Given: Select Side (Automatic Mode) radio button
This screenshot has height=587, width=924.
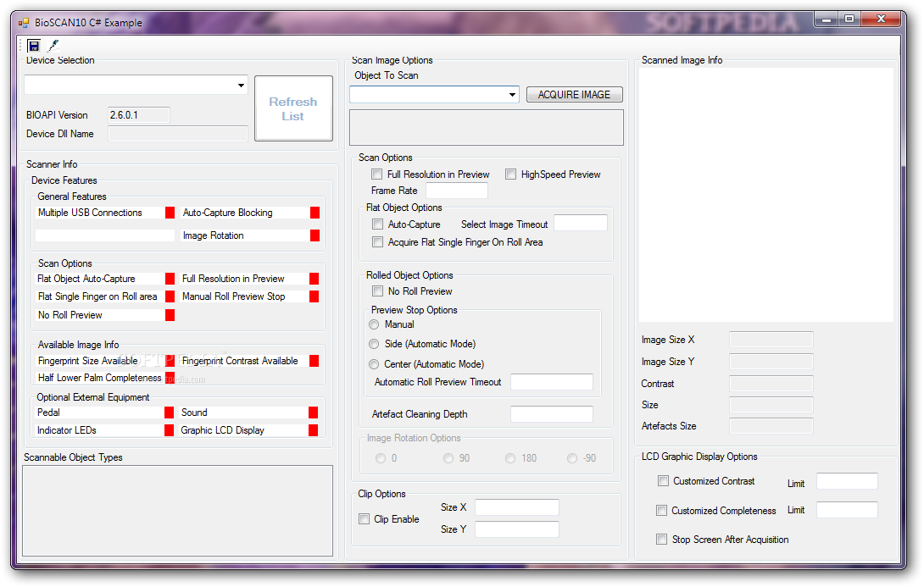Looking at the screenshot, I should point(374,344).
